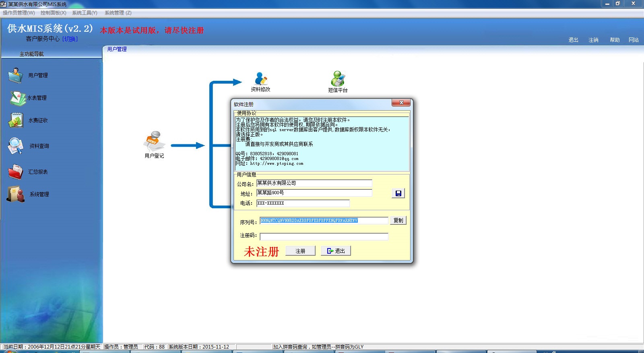Close the 软件注册 dialog
This screenshot has height=353, width=644.
401,103
